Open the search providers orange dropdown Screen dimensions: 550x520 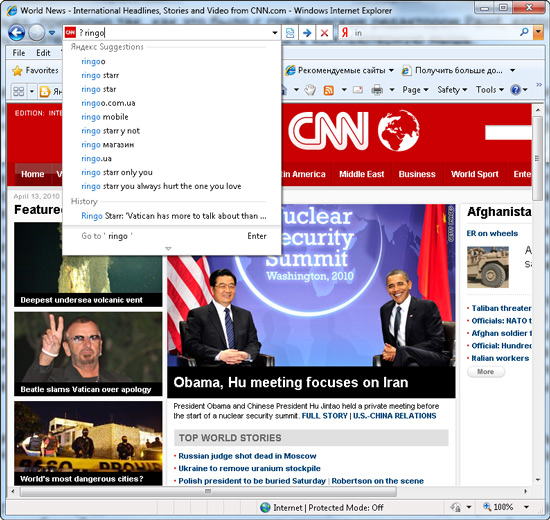point(538,33)
